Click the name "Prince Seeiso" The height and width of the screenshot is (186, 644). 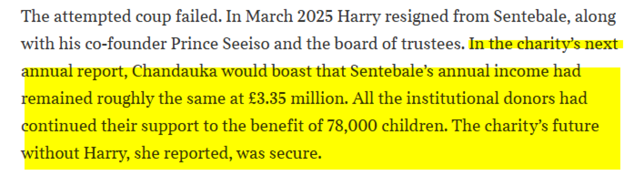tap(220, 44)
